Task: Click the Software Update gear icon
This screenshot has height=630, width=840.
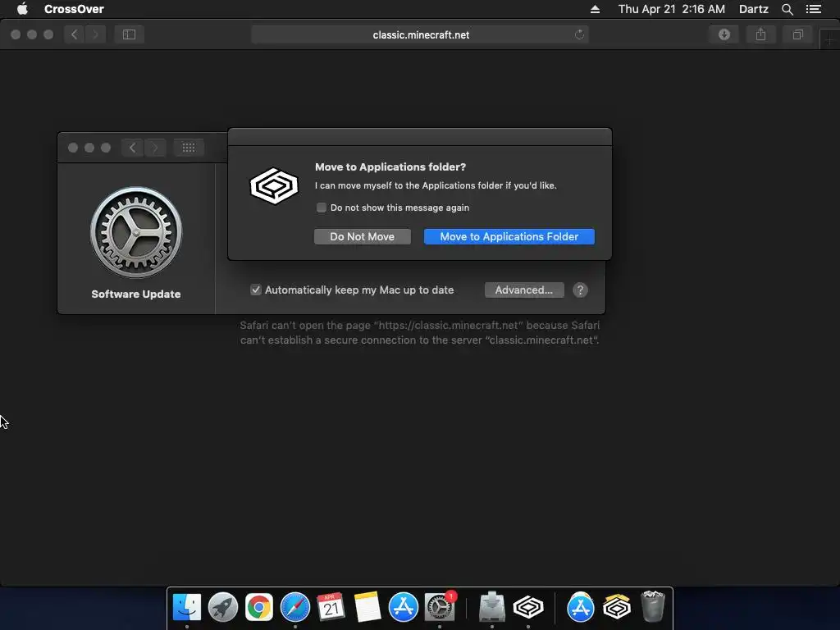Action: click(136, 232)
